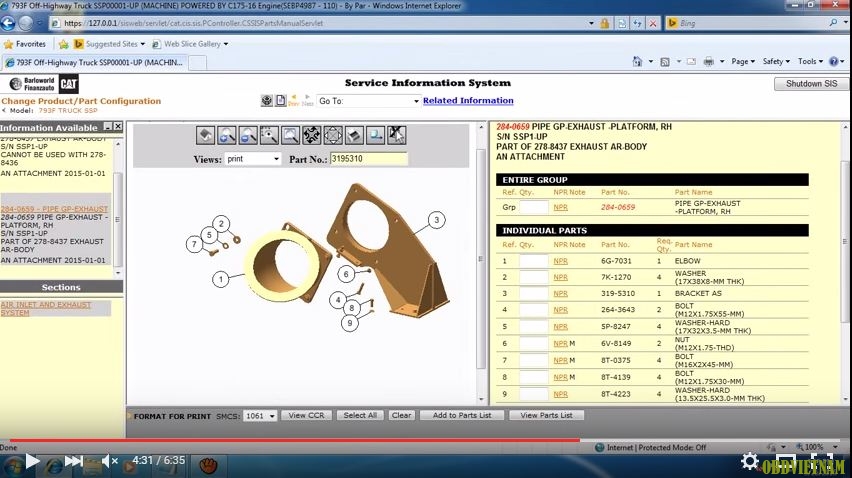
Task: Click the Add to Parts List button
Action: (x=462, y=415)
